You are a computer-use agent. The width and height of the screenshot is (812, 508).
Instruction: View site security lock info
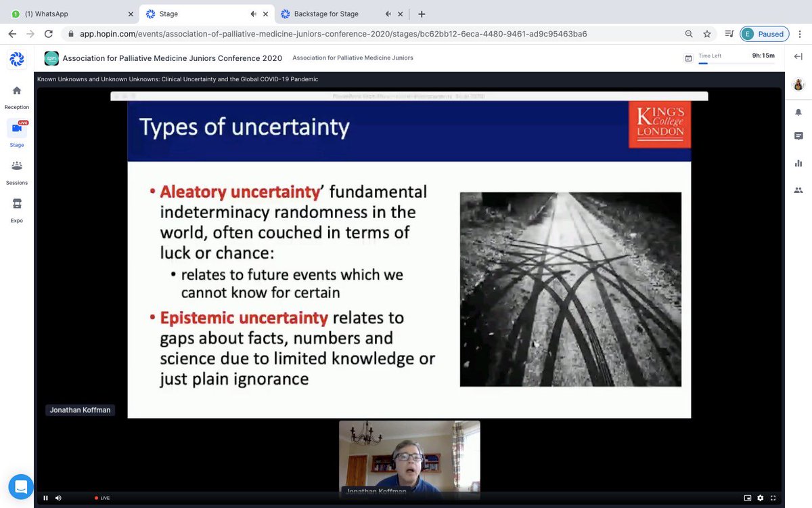coord(71,34)
